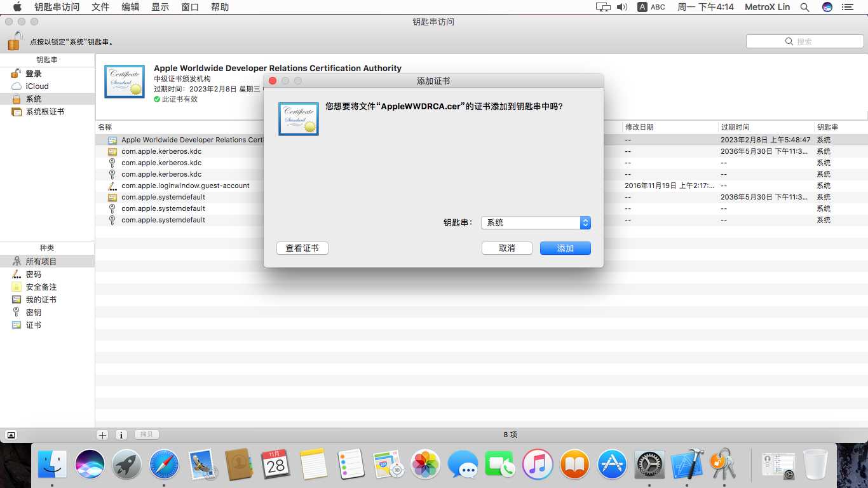Open Safari from the Dock
This screenshot has height=488, width=868.
pyautogui.click(x=164, y=464)
